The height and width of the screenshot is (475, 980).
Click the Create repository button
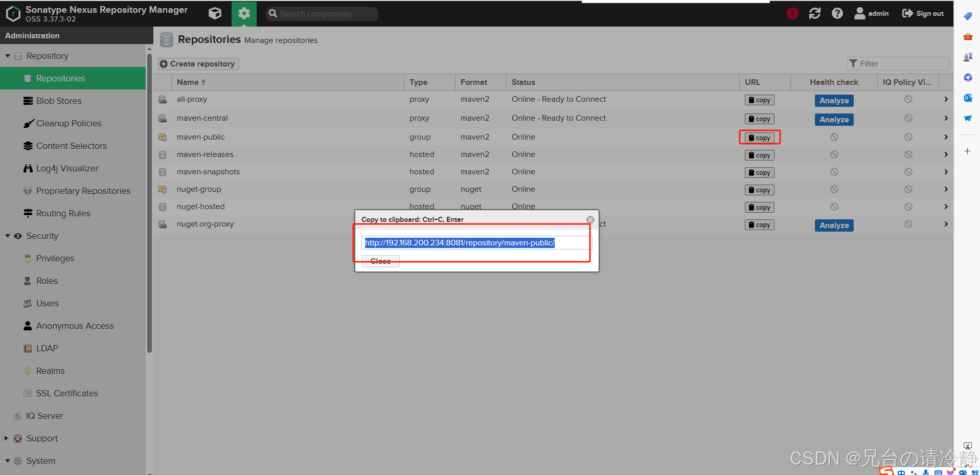click(198, 64)
